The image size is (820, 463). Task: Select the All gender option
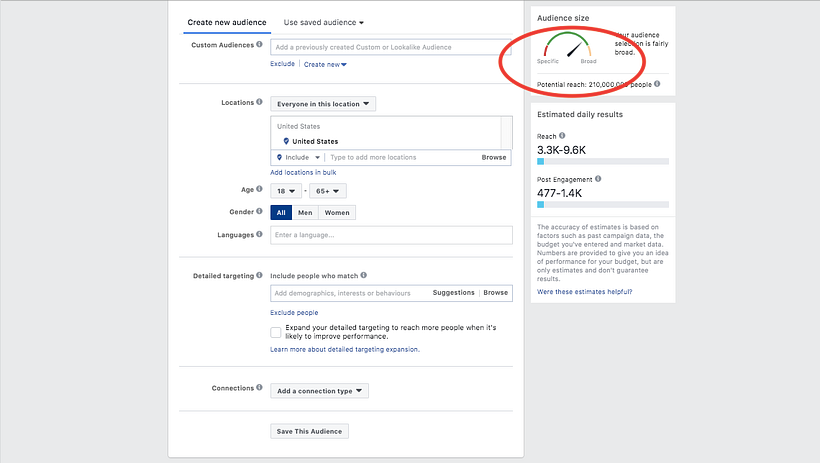(281, 212)
